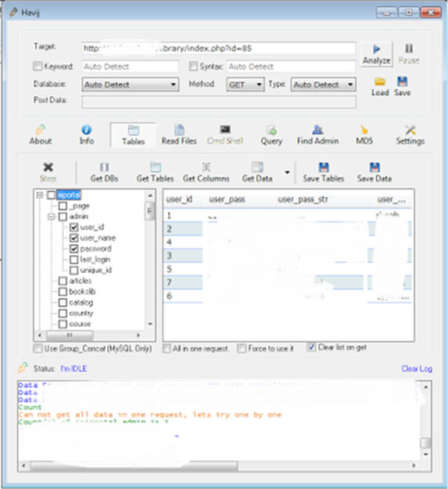This screenshot has width=448, height=489.
Task: Uncheck the password column checkbox
Action: tap(73, 249)
